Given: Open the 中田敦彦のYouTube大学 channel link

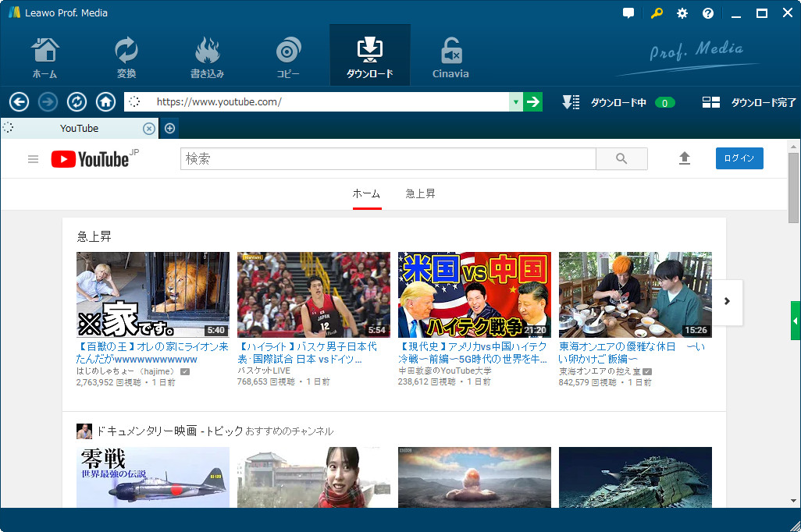Looking at the screenshot, I should click(444, 371).
